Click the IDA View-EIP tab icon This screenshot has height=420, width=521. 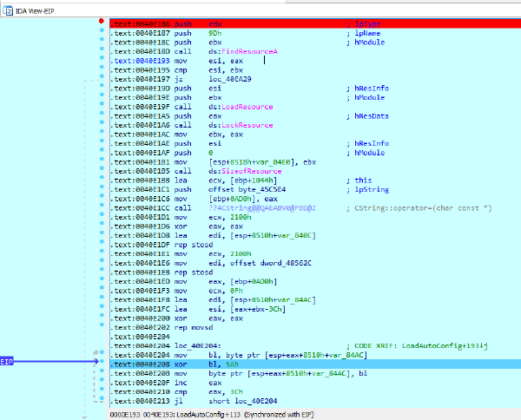point(7,10)
